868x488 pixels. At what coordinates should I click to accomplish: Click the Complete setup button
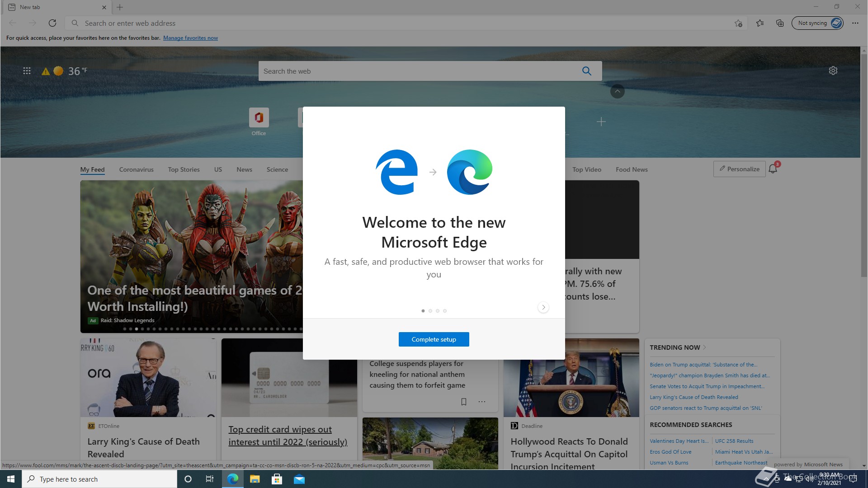[x=434, y=339]
